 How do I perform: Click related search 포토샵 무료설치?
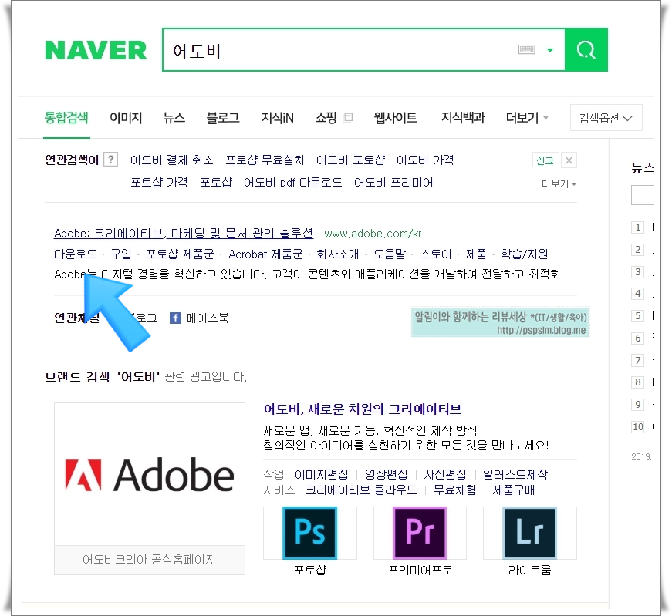[265, 160]
